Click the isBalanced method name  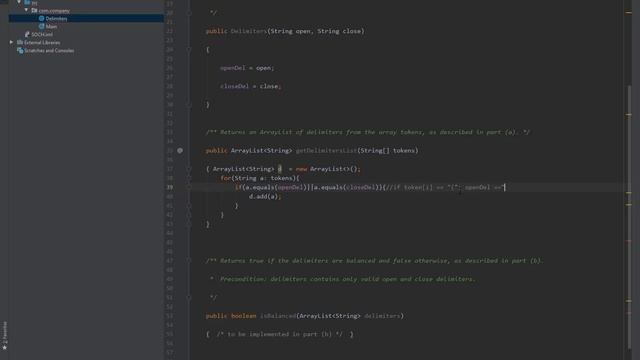(278, 316)
